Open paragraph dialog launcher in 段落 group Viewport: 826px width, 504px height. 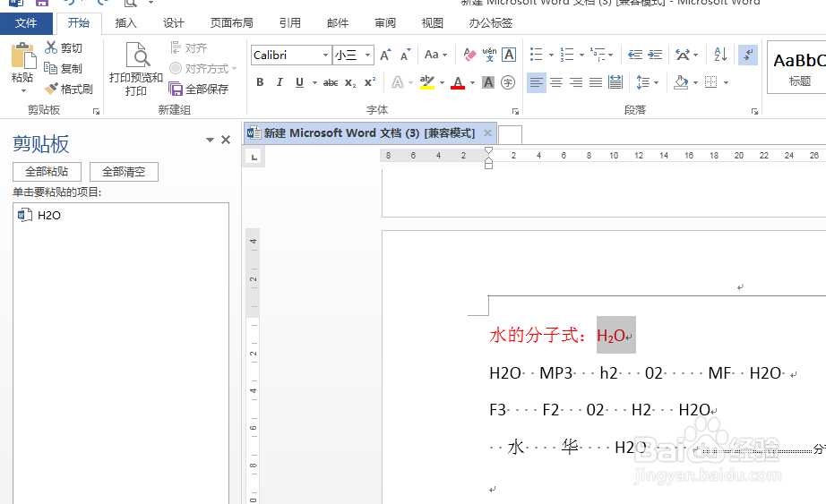pyautogui.click(x=754, y=111)
